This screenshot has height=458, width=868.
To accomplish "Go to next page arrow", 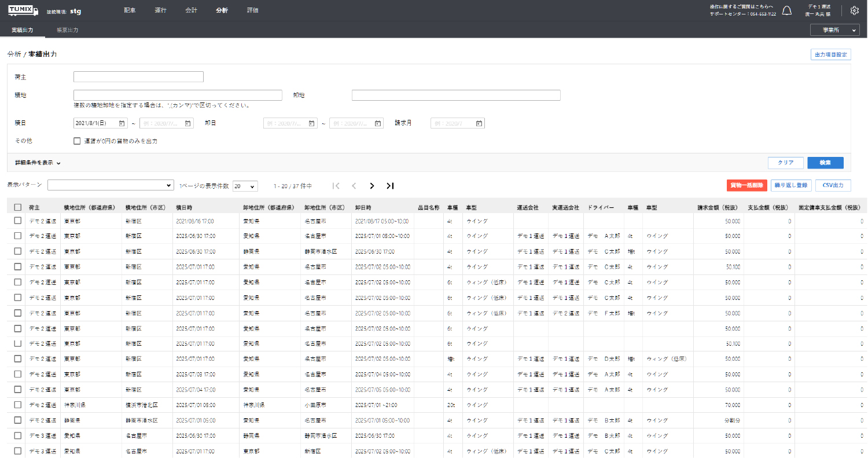I will click(372, 186).
